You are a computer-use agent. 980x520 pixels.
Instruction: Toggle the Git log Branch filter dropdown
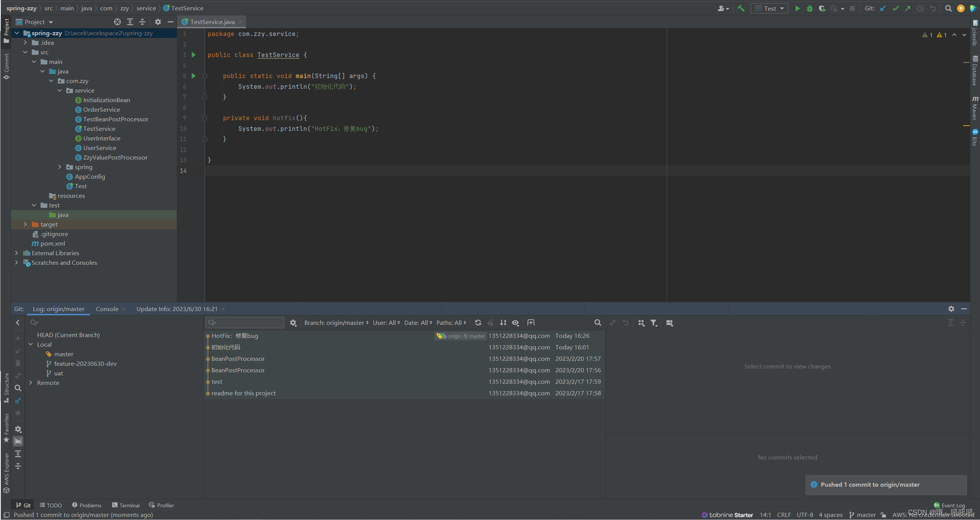click(x=335, y=322)
